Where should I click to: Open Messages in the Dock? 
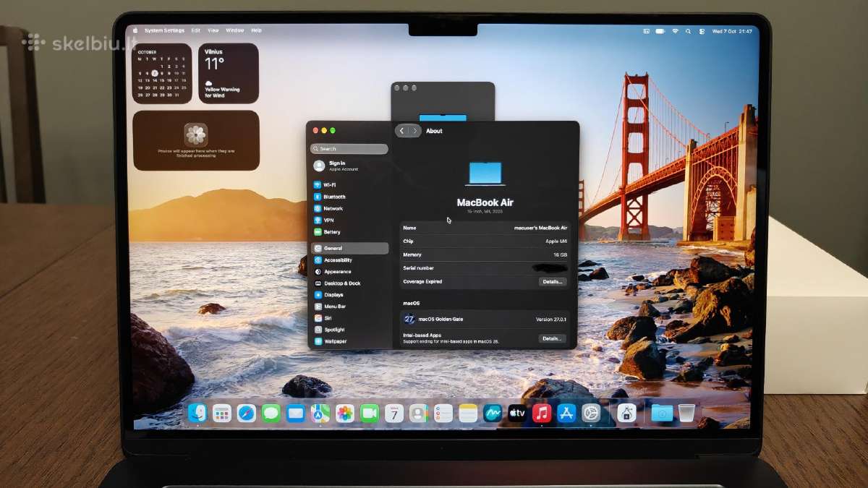(271, 414)
